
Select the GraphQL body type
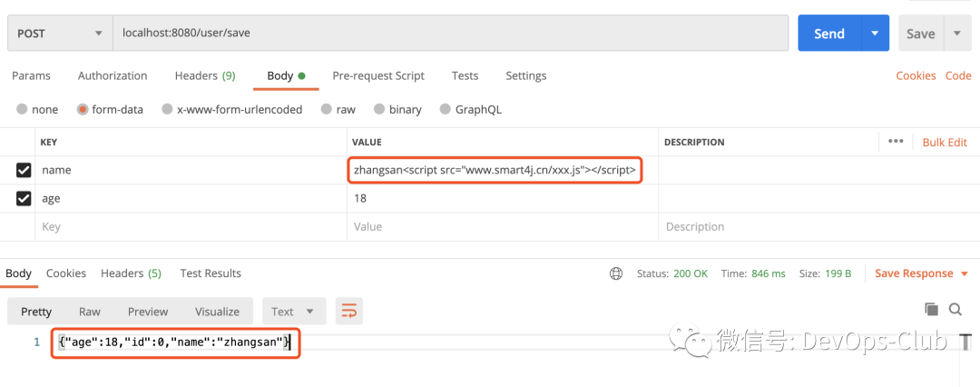point(471,110)
